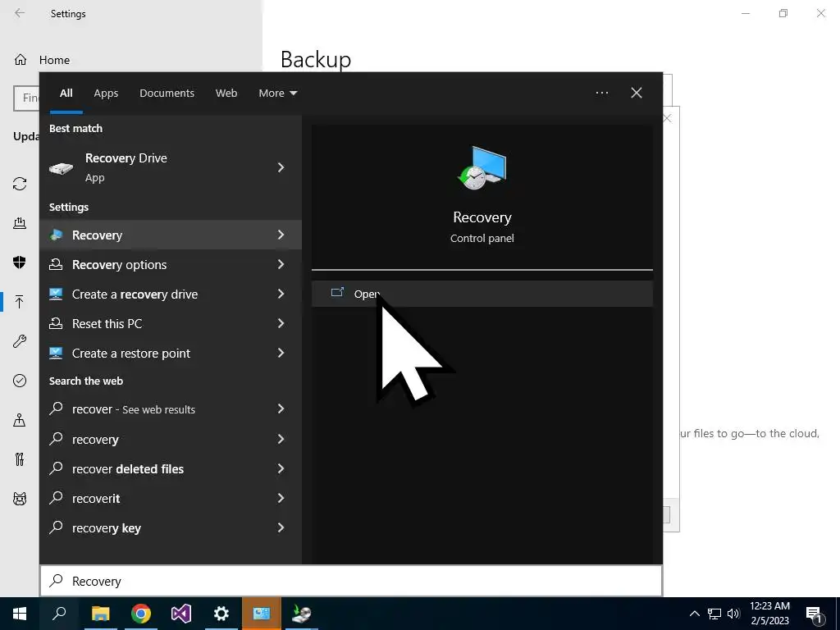The height and width of the screenshot is (630, 840).
Task: Click Settings back arrow
Action: [x=20, y=13]
